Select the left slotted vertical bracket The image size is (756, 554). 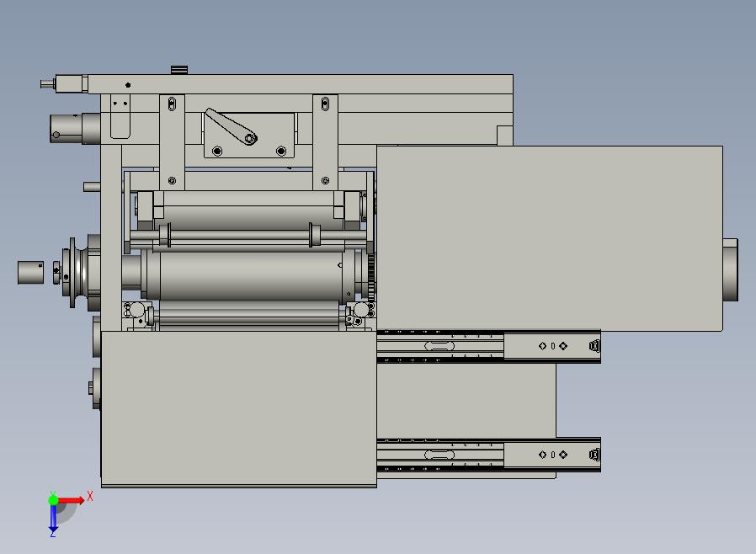point(172,142)
